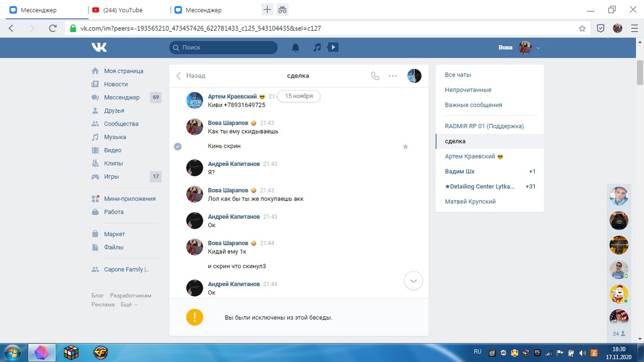Select "Непрочитанные" chat filter

click(x=468, y=90)
